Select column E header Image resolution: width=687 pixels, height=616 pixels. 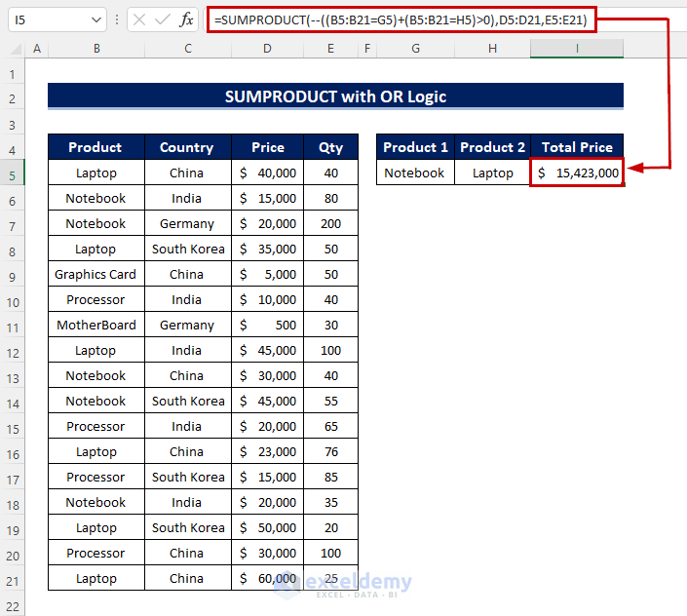[330, 49]
